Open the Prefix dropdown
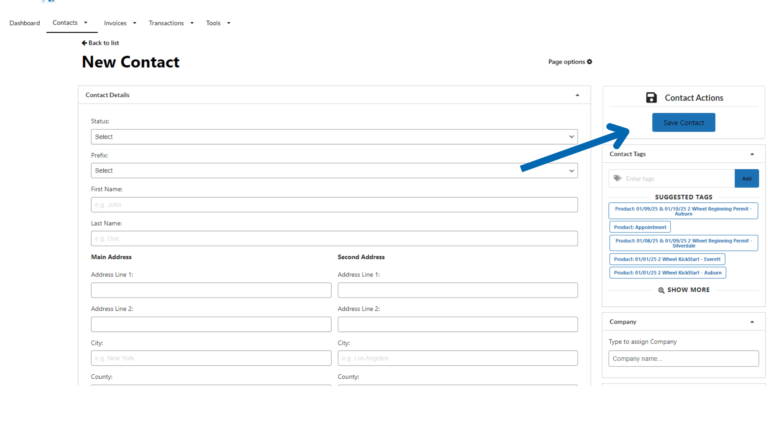This screenshot has width=768, height=432. 334,171
